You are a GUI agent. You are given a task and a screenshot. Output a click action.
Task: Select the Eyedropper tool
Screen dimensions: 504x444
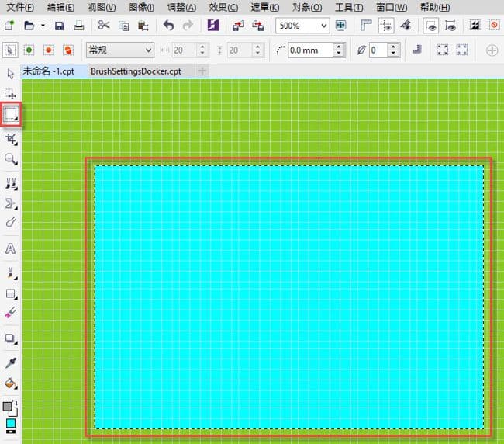(x=11, y=362)
